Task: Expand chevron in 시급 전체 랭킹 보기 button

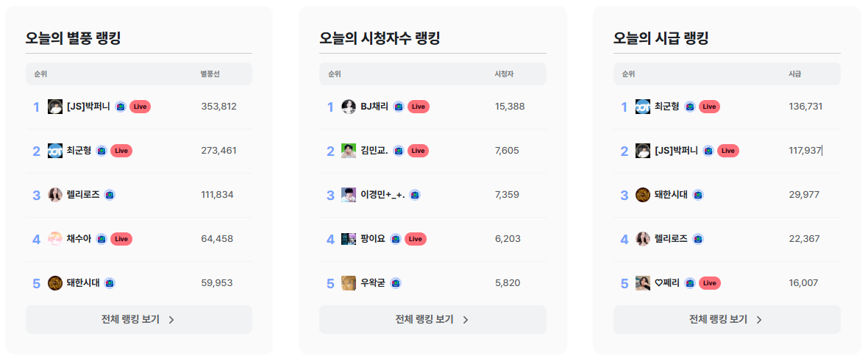Action: click(x=759, y=320)
